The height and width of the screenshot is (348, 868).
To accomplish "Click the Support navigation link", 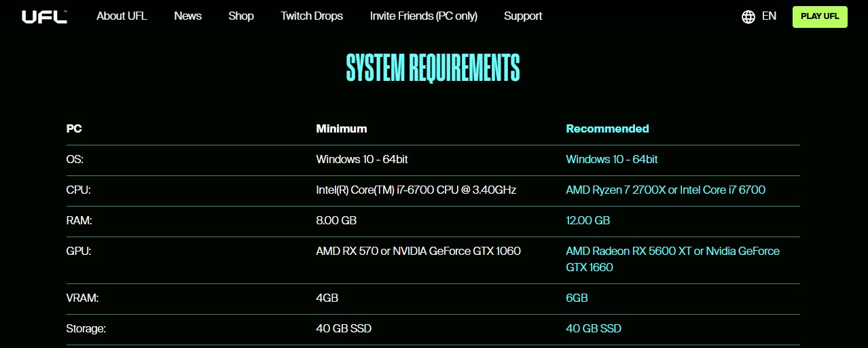I will tap(523, 16).
